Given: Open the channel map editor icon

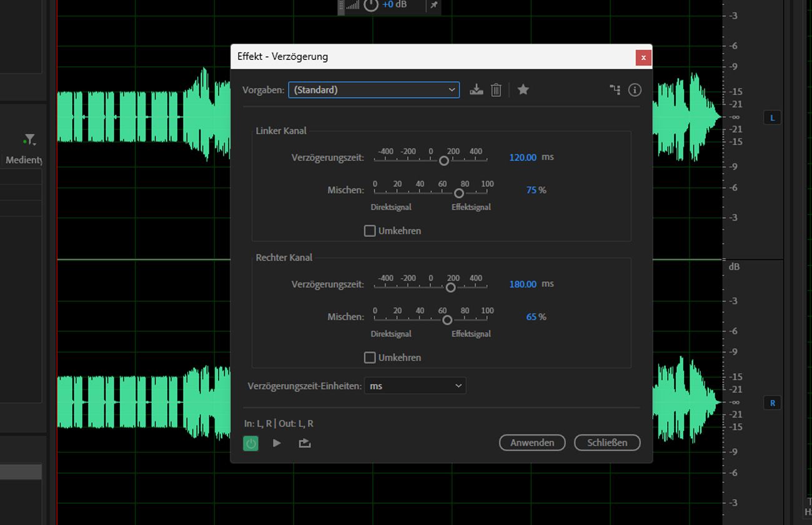Looking at the screenshot, I should click(x=615, y=90).
